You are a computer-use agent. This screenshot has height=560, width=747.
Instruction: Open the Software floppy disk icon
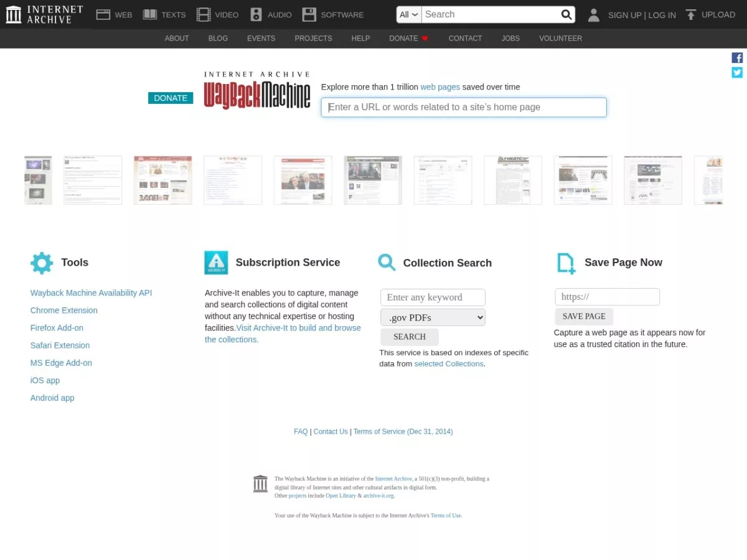click(x=309, y=14)
